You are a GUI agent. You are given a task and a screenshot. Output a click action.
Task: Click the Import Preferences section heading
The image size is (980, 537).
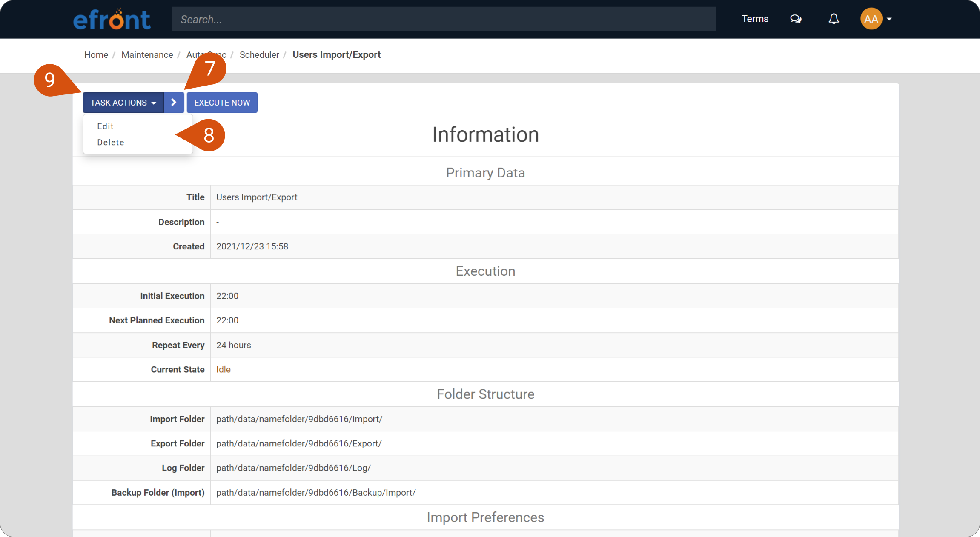click(485, 517)
